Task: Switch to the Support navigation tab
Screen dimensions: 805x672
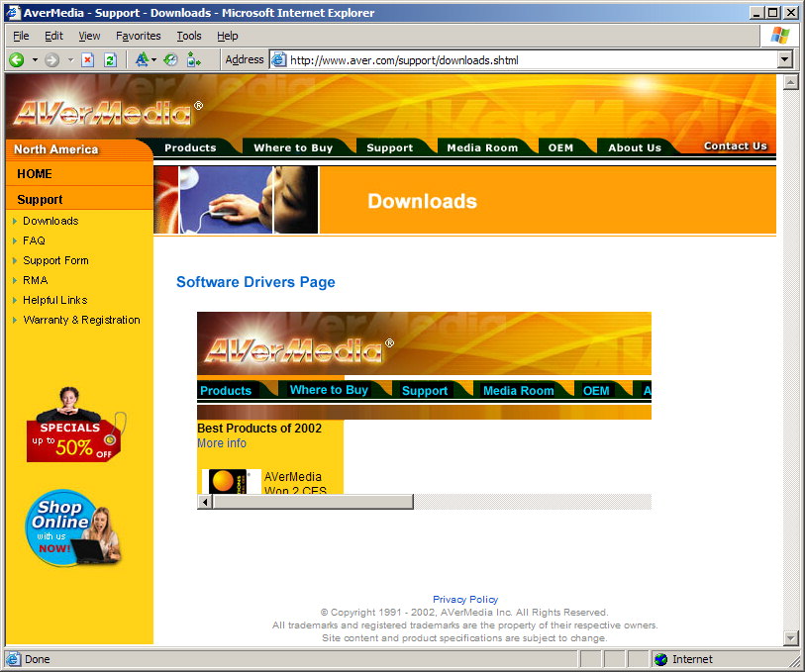Action: click(388, 145)
